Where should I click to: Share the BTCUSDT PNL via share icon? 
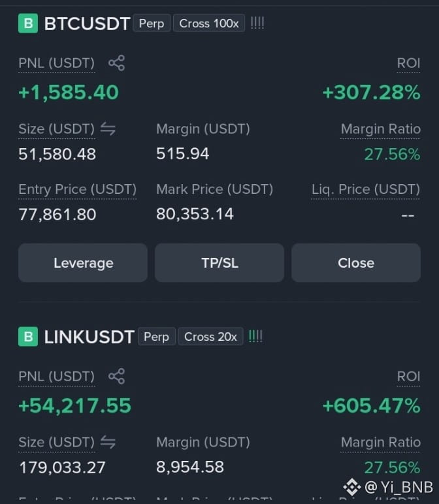click(x=116, y=63)
